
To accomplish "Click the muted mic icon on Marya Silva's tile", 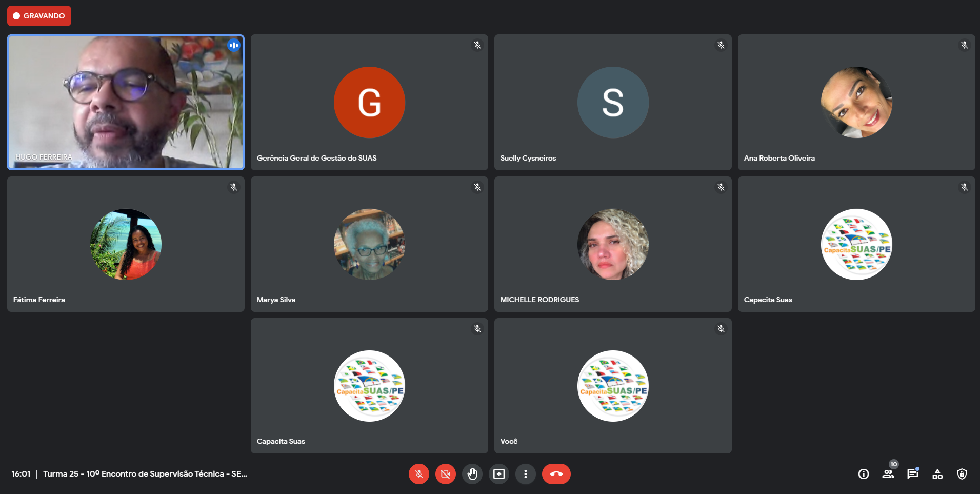I will [x=477, y=187].
